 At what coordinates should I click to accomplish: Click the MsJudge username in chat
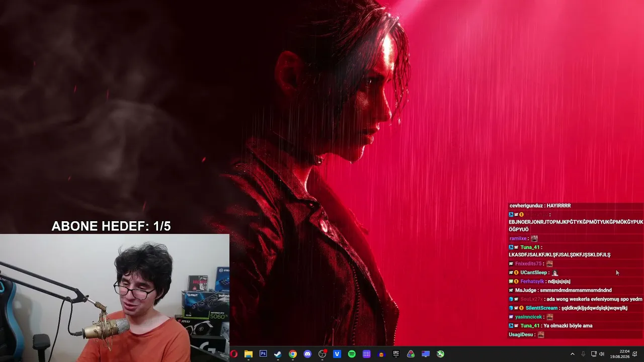point(526,290)
